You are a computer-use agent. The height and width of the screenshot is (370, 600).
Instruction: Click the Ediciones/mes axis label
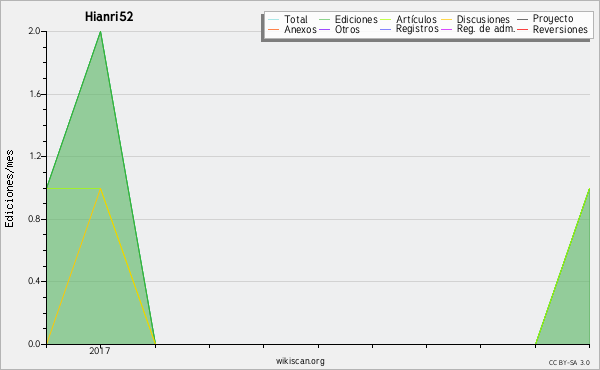(x=9, y=188)
